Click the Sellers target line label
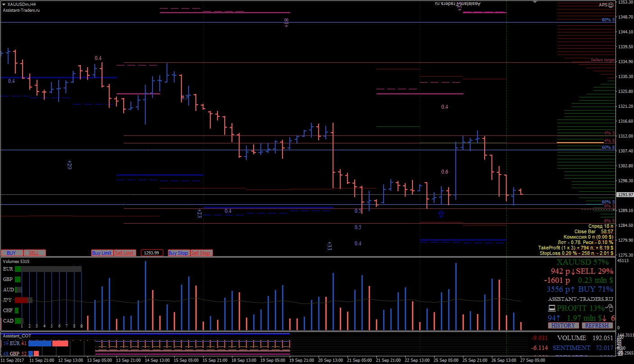This screenshot has height=364, width=634. (x=602, y=60)
